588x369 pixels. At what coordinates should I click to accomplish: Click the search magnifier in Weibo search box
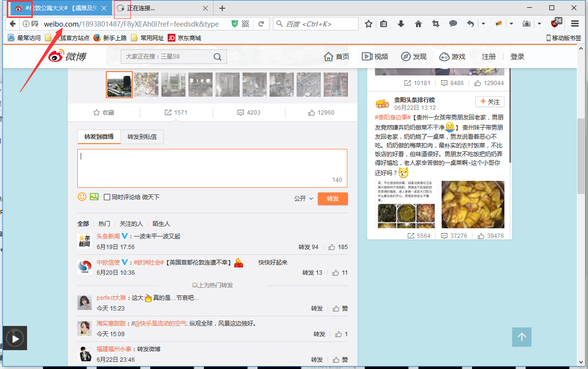[x=218, y=57]
